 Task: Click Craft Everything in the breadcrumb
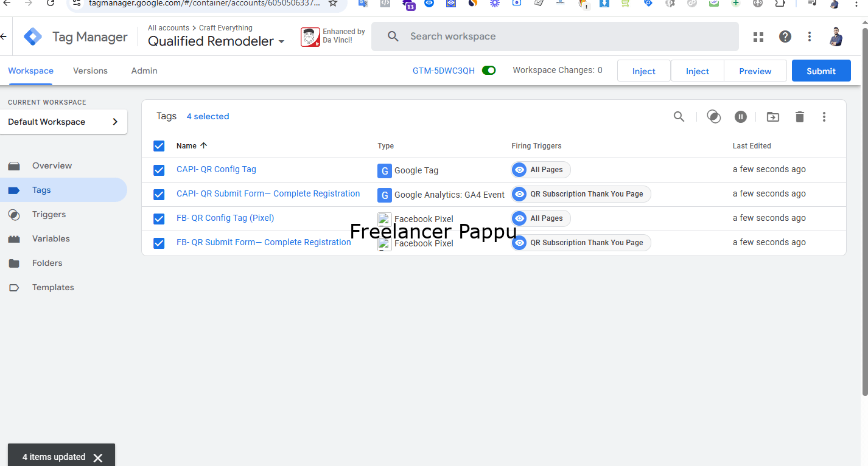click(226, 28)
